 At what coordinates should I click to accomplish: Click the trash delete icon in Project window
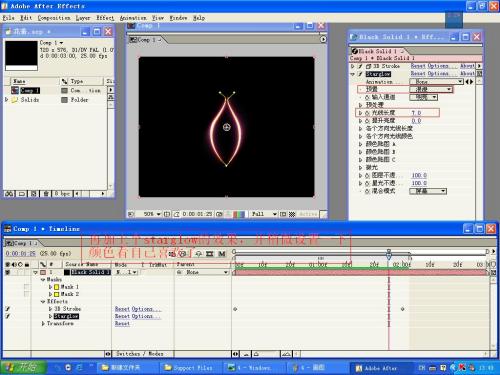pyautogui.click(x=46, y=193)
